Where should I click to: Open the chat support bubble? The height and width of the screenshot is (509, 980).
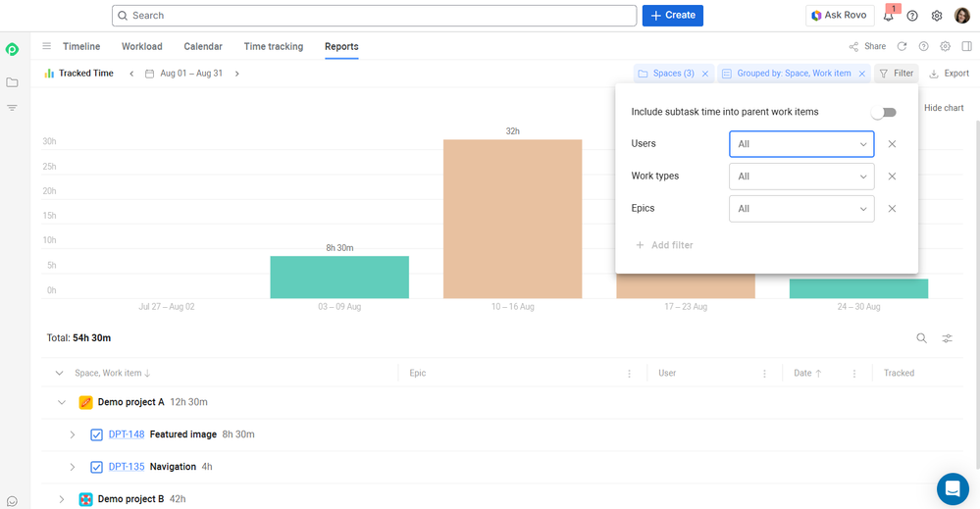pos(953,488)
